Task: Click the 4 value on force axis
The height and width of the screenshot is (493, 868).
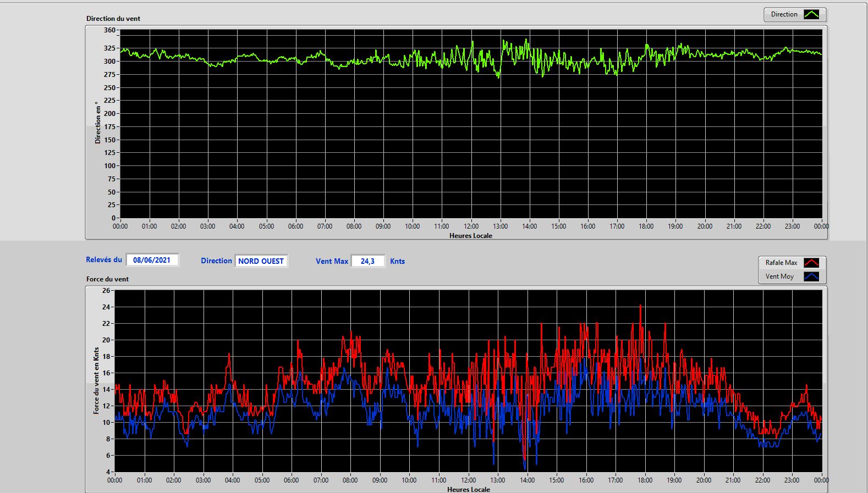Action: 108,472
